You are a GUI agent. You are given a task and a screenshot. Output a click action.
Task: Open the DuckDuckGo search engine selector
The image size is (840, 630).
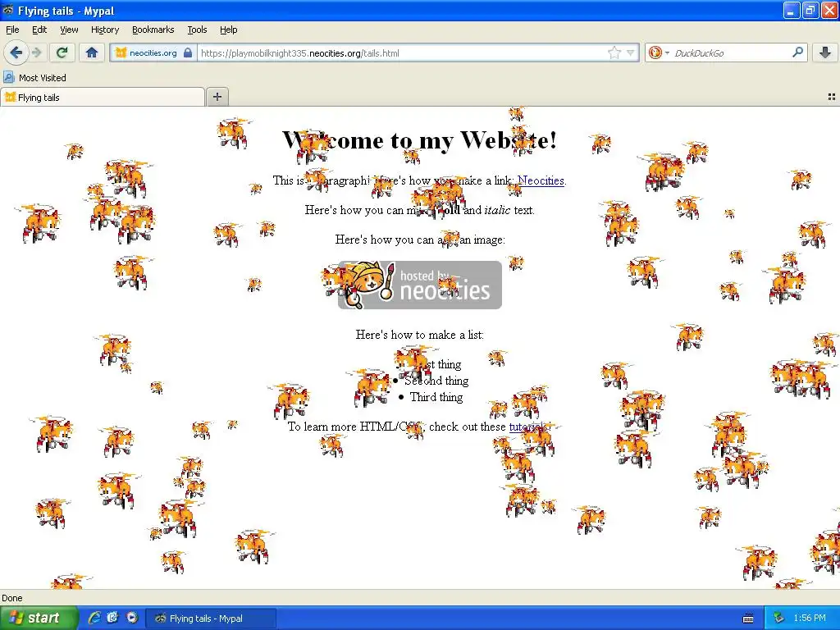659,52
